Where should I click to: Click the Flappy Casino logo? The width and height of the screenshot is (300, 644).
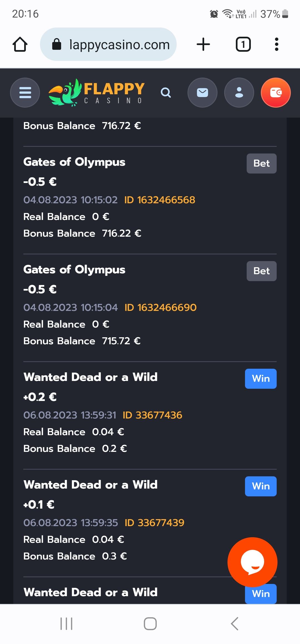[96, 93]
